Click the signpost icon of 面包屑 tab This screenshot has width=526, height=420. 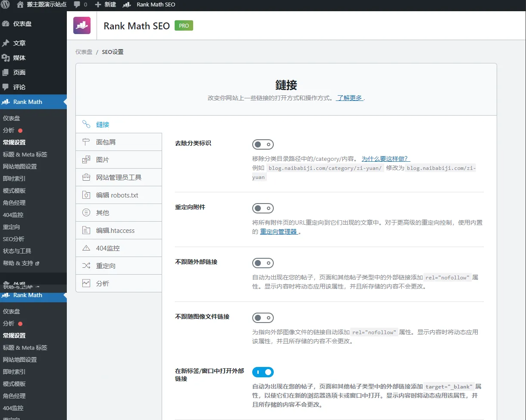tap(86, 142)
